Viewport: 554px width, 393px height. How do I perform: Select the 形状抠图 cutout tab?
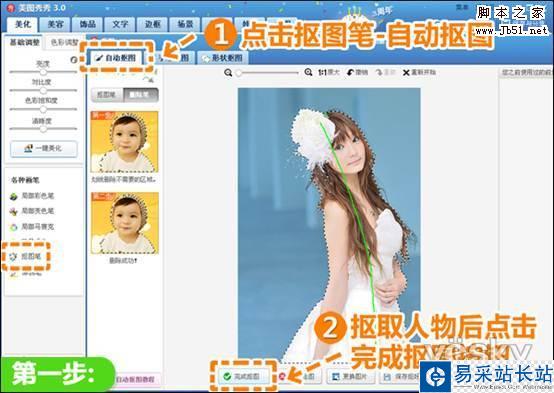click(223, 58)
